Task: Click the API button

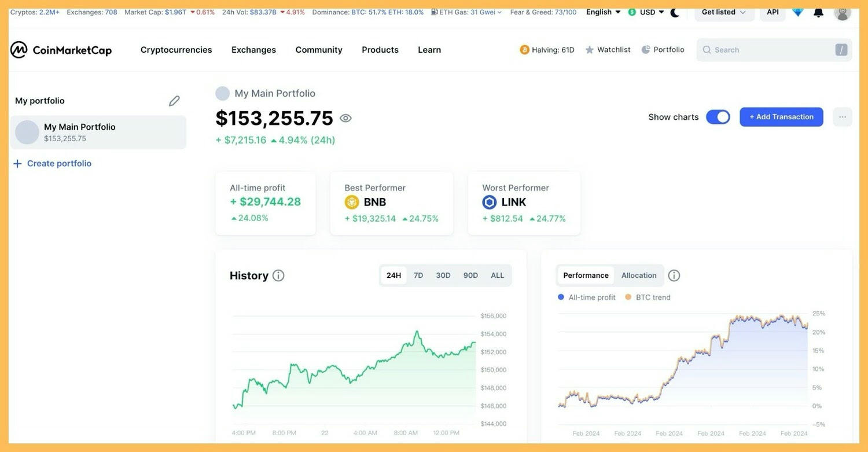Action: tap(773, 12)
